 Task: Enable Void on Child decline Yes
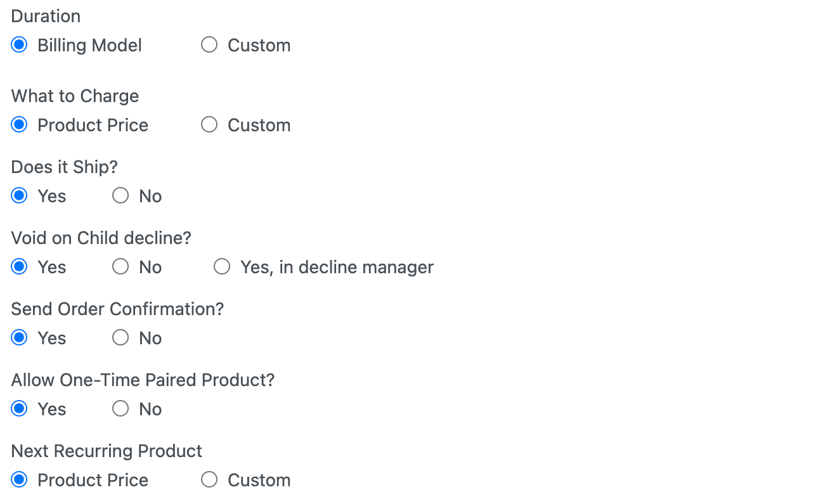[20, 267]
